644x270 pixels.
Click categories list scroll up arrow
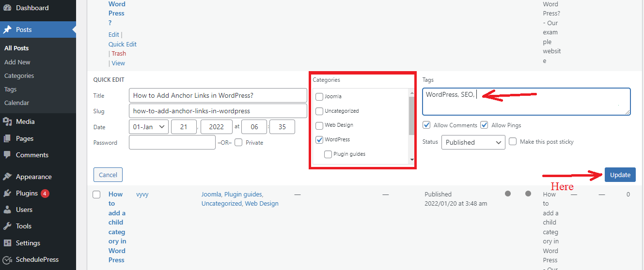click(412, 92)
